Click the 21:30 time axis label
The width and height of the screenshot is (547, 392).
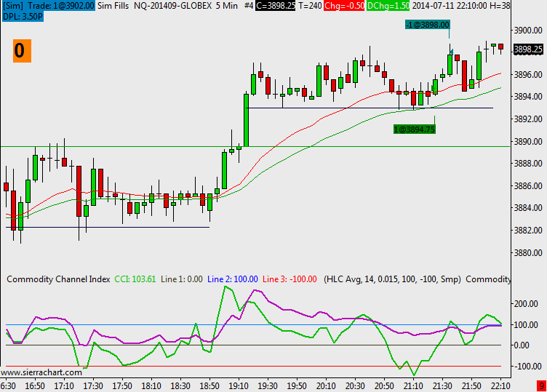tap(442, 386)
